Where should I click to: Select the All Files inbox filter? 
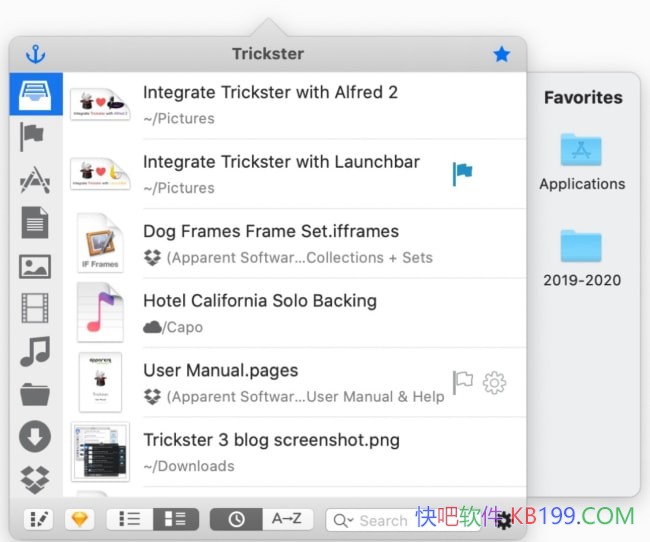tap(35, 96)
